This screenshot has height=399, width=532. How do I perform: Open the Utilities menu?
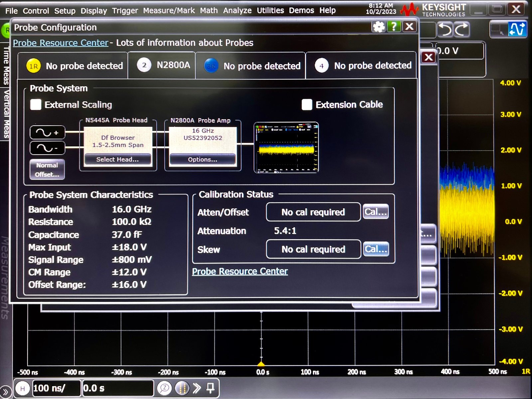coord(270,11)
